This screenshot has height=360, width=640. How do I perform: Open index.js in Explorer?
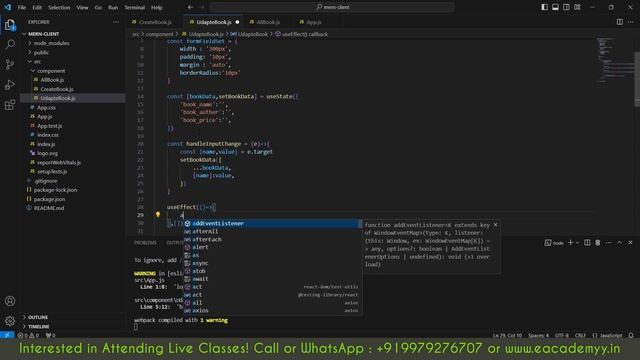point(46,144)
